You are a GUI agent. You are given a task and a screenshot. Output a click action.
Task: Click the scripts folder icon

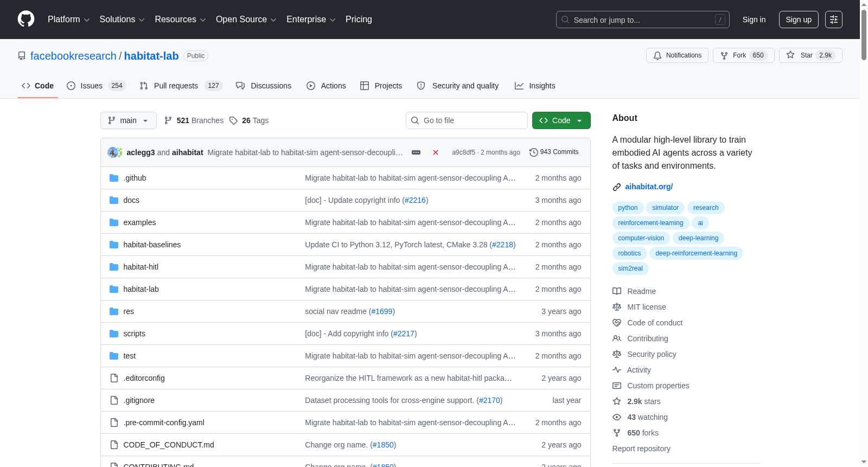114,334
